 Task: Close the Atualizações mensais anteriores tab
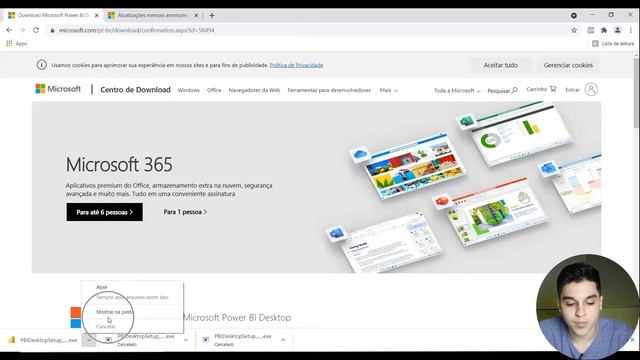click(196, 16)
